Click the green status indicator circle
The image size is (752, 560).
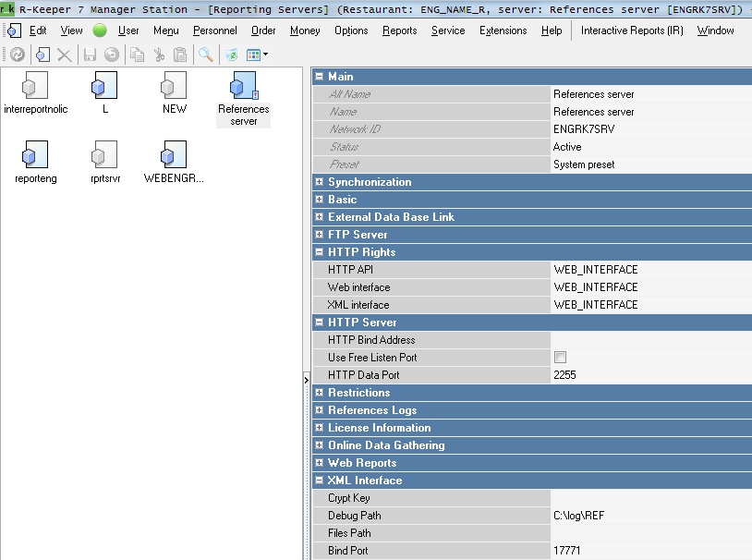click(100, 30)
